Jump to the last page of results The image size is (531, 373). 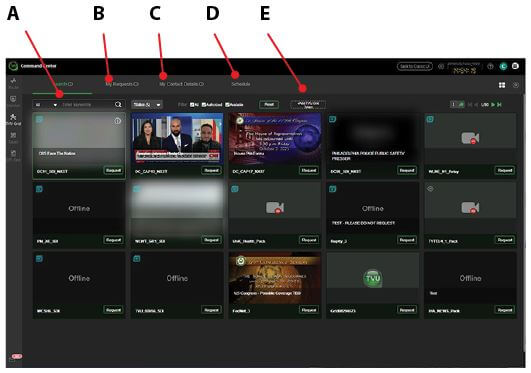(x=499, y=105)
